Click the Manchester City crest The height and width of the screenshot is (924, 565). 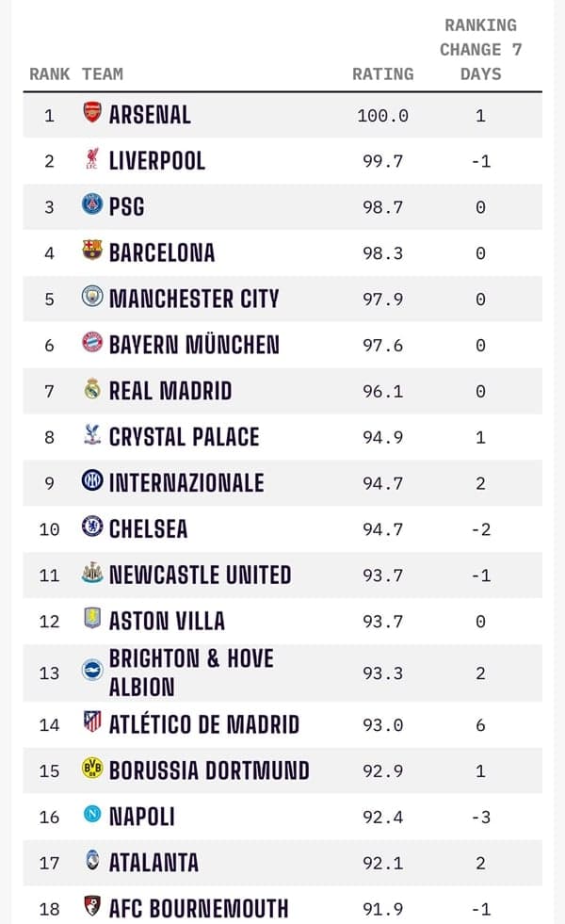(91, 298)
